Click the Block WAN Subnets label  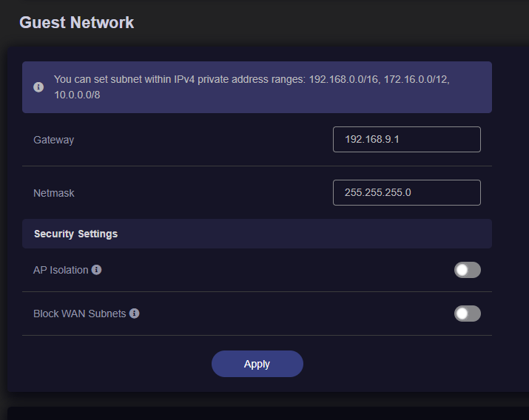[x=80, y=314]
